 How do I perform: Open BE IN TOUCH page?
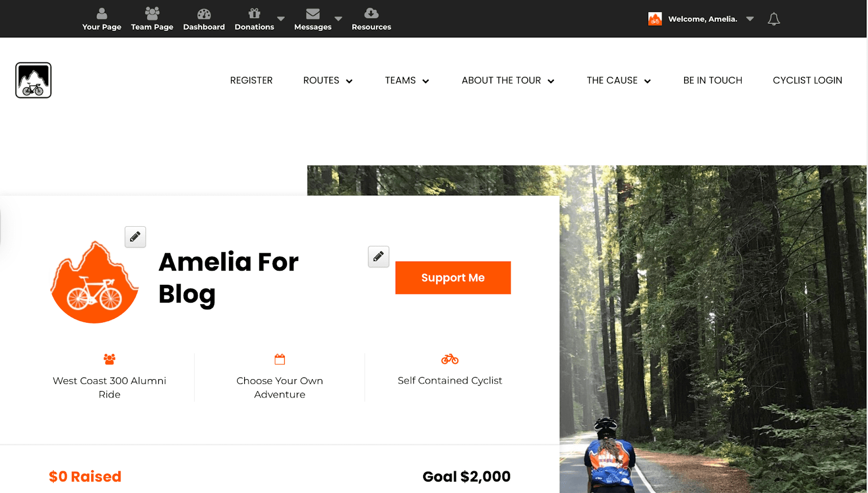712,80
